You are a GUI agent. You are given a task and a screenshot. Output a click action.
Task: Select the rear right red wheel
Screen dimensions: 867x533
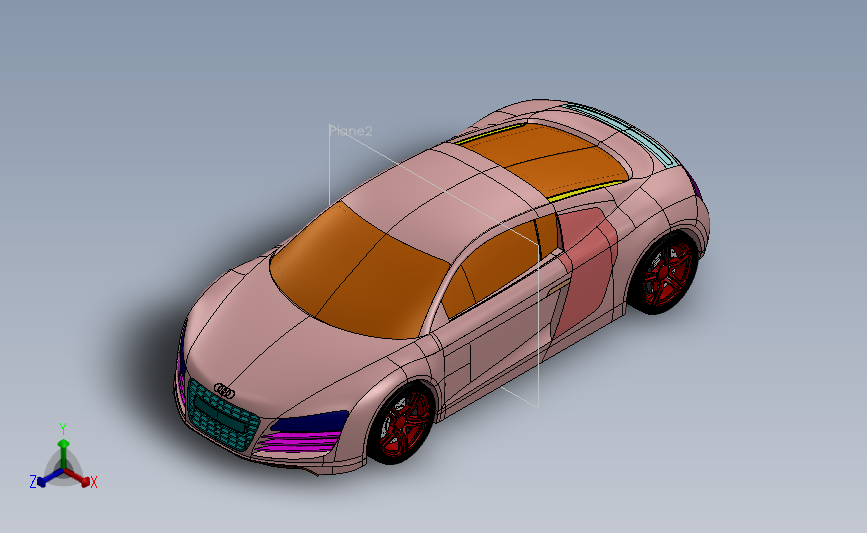tap(665, 274)
